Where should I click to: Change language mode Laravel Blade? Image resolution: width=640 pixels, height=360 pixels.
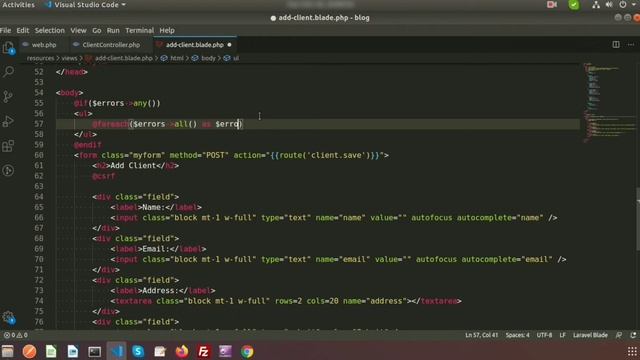(590, 335)
